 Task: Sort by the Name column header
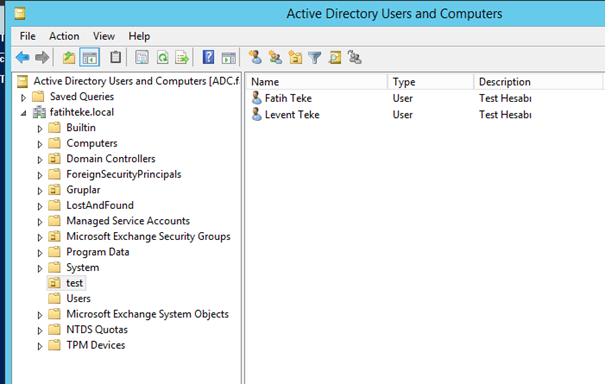pos(316,82)
